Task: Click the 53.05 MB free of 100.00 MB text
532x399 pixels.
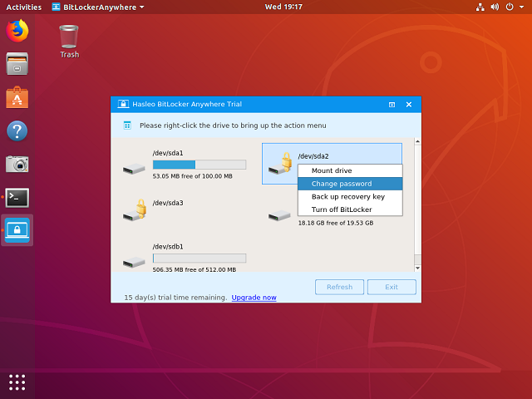Action: click(192, 176)
